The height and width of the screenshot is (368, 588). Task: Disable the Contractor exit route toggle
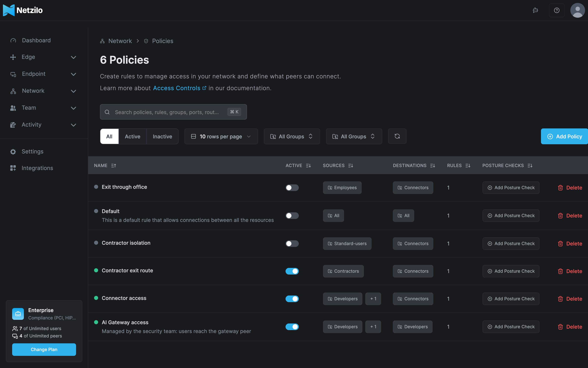coord(292,271)
